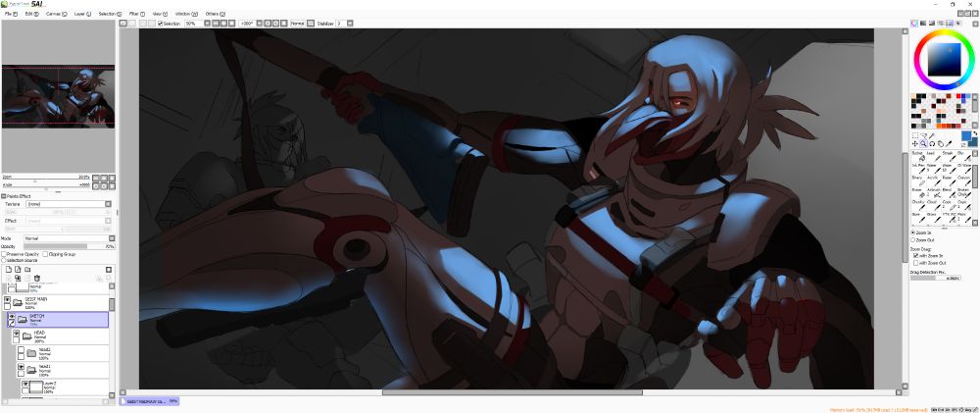The image size is (980, 413).
Task: Select the rotate canvas tool
Action: 932,143
